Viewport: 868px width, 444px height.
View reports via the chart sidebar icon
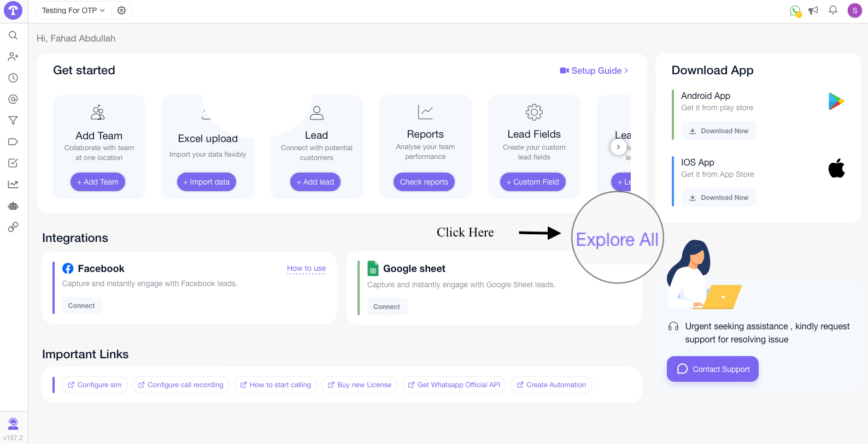(13, 184)
